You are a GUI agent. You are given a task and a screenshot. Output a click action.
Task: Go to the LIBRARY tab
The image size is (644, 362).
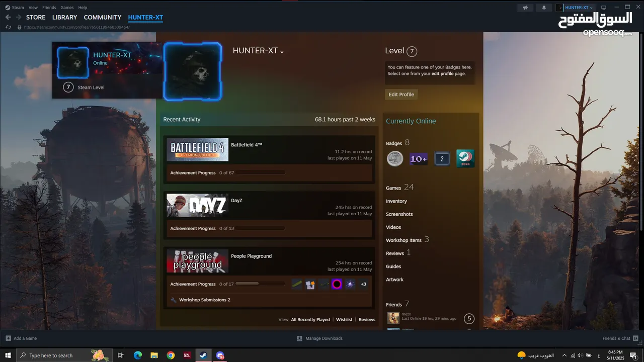(65, 17)
